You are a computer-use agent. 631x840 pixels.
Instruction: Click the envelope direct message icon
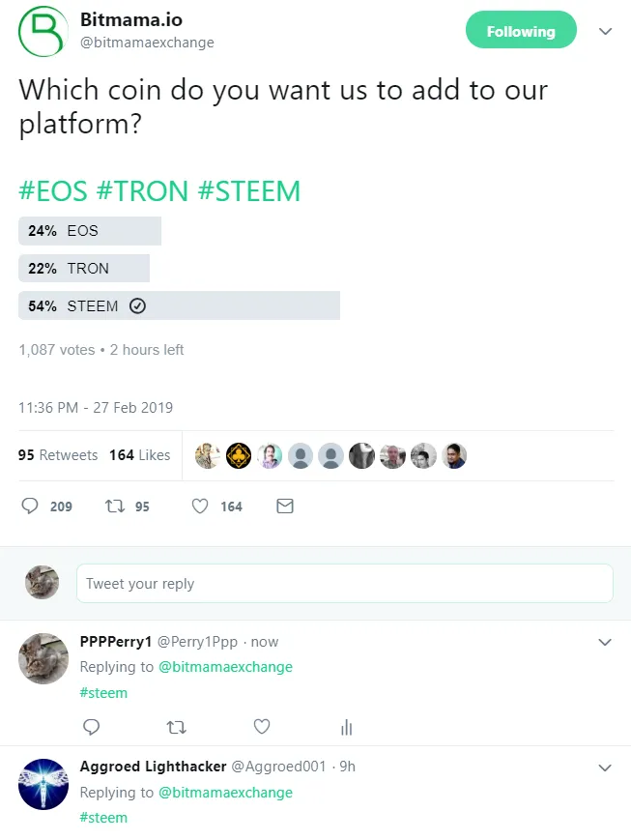click(x=285, y=506)
